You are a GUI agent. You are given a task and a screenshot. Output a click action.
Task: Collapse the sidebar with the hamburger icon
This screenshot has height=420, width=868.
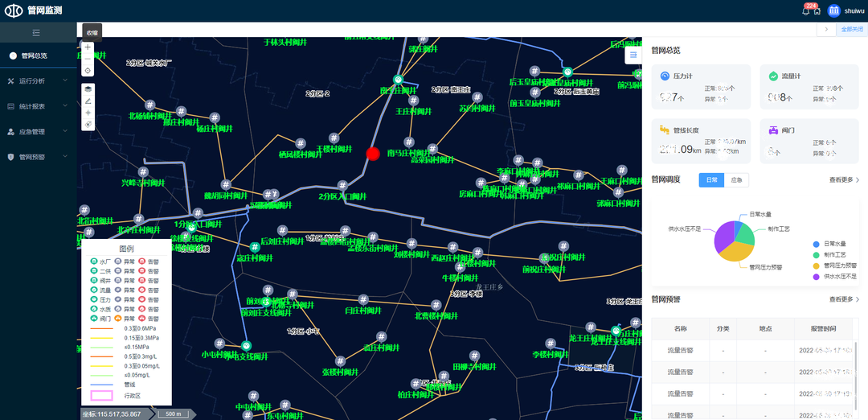tap(36, 32)
